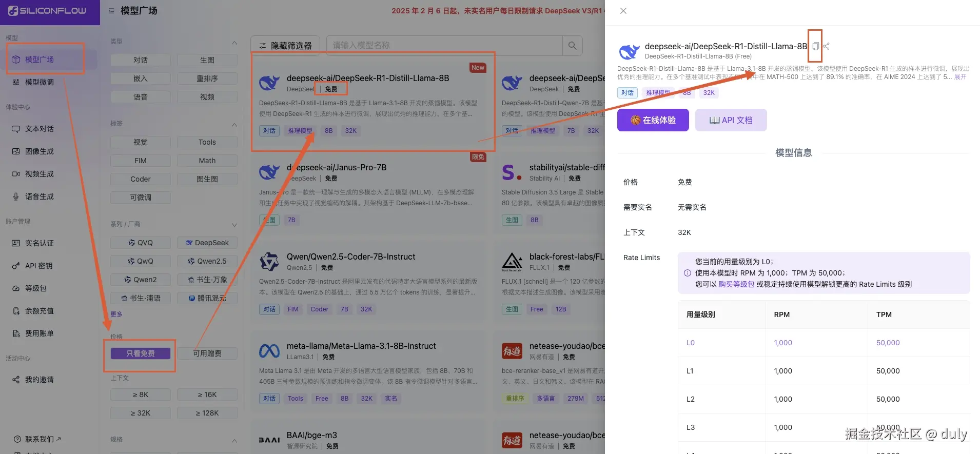The height and width of the screenshot is (454, 980).
Task: Click the Meta-Llama-3.1-8B-Instruct Meta logo
Action: click(x=269, y=351)
